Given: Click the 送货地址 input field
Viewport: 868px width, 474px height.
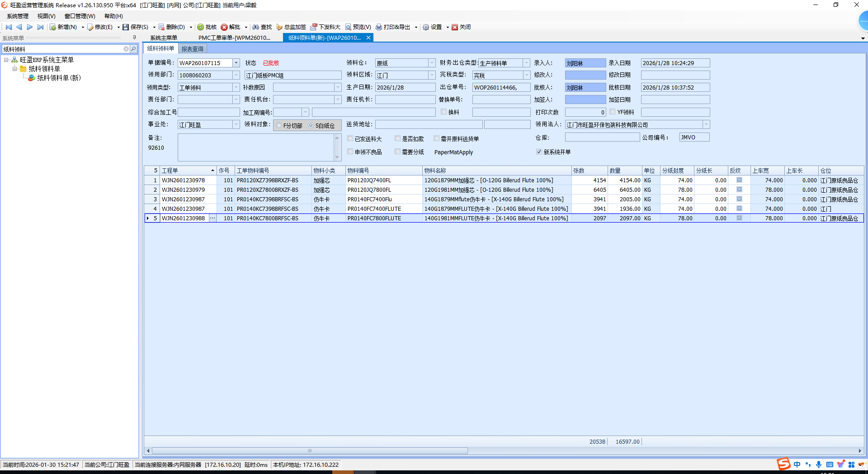Looking at the screenshot, I should [429, 124].
